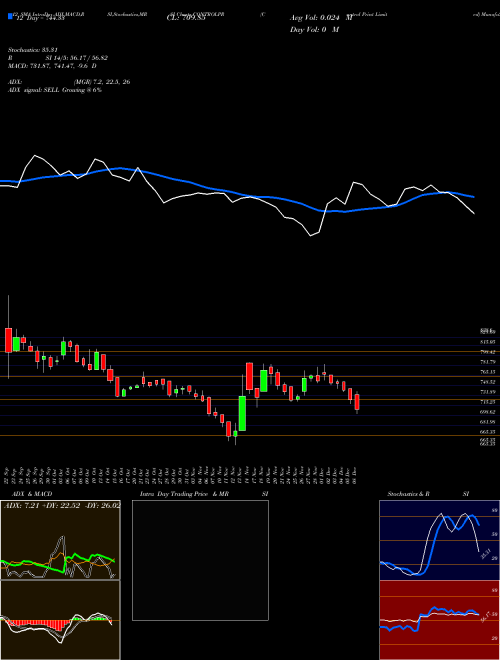Viewport: 500px width, 660px height.
Task: Click the blue 12 Day SMA legend square
Action: click(x=10, y=17)
